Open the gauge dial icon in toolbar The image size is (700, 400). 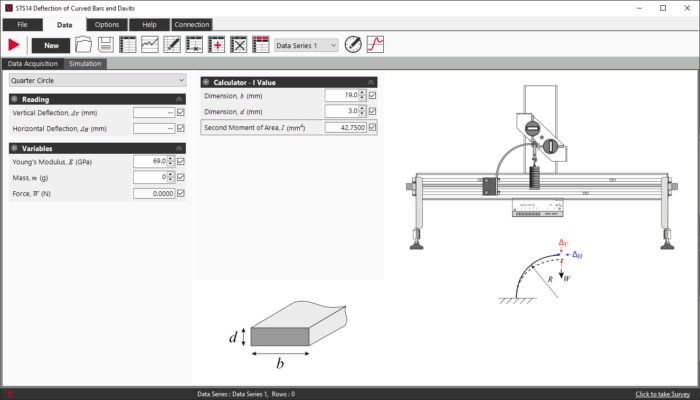pos(353,45)
